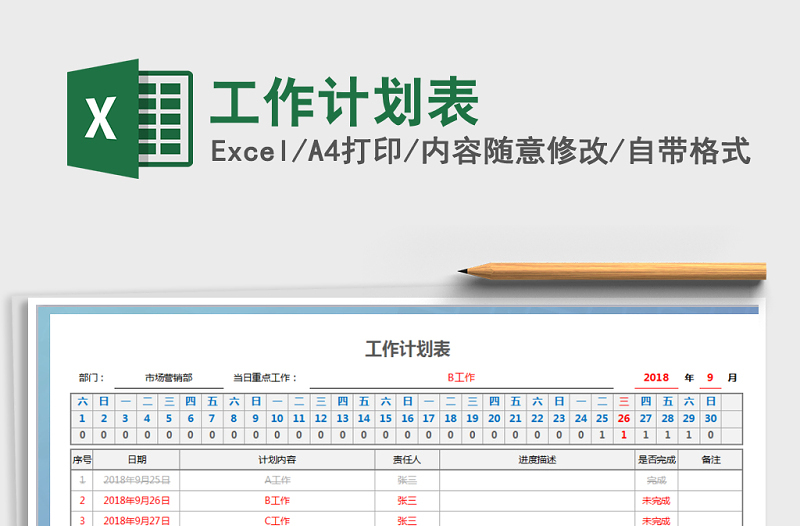The image size is (800, 526).
Task: Click the 备注 column header
Action: click(x=711, y=460)
